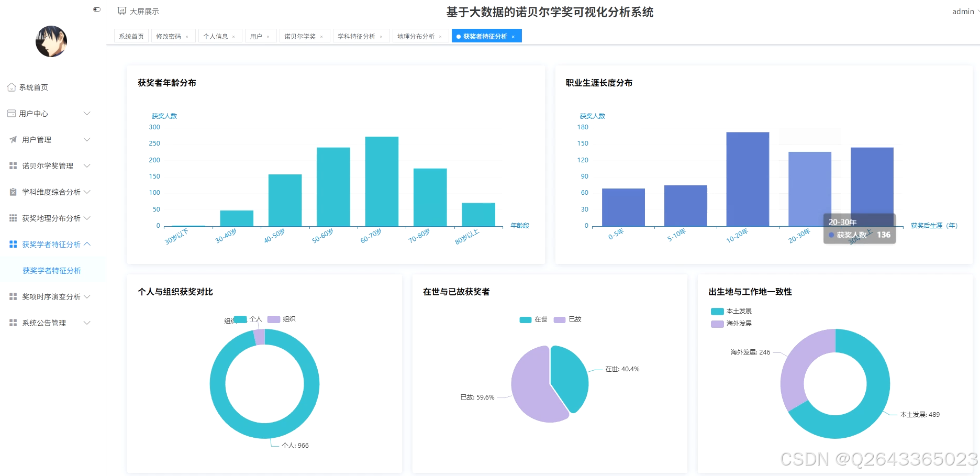This screenshot has width=980, height=476.
Task: Click the small purple 组织 donut segment
Action: pos(259,337)
